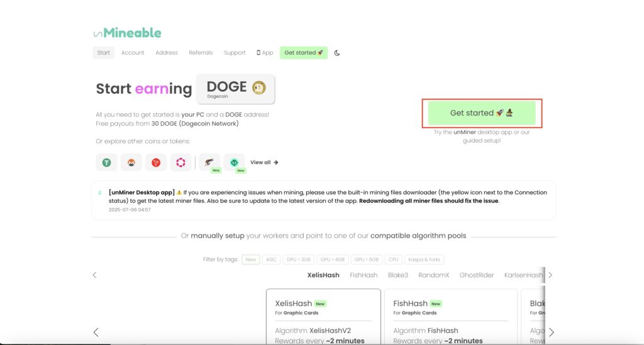Image resolution: width=644 pixels, height=345 pixels.
Task: Toggle dark mode moon icon
Action: coord(337,53)
